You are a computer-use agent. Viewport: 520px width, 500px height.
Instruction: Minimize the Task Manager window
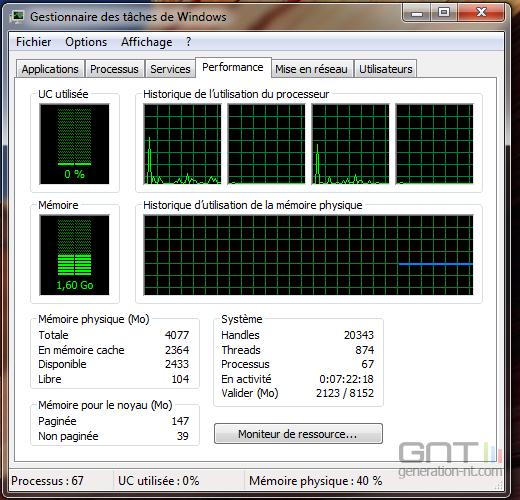click(417, 13)
